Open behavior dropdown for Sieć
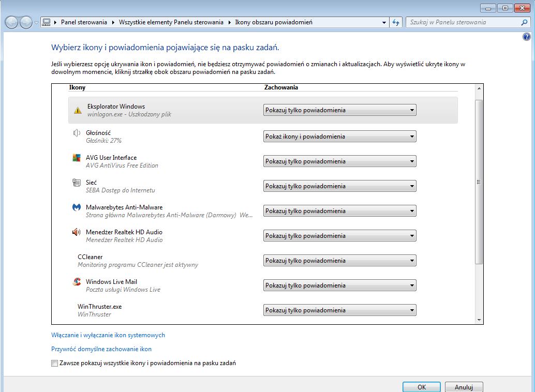The width and height of the screenshot is (535, 392). (339, 186)
